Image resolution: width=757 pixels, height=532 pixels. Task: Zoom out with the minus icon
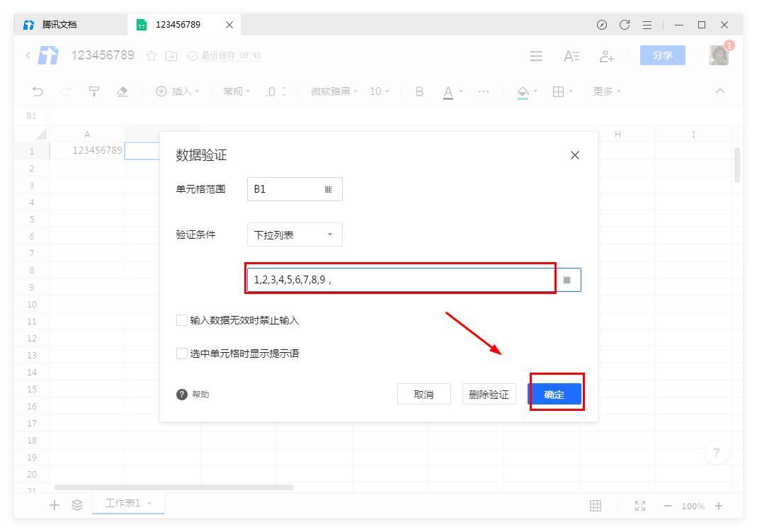(x=667, y=506)
